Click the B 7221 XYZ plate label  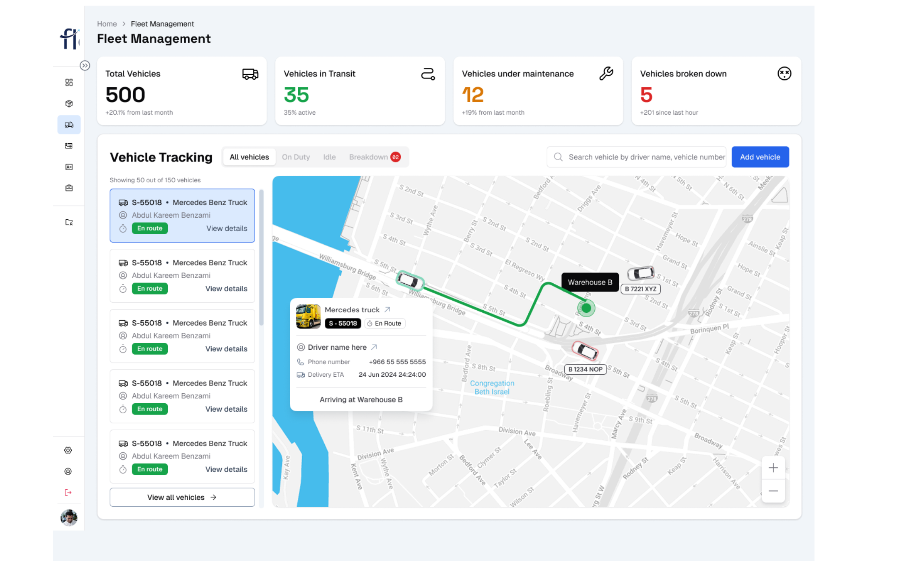(x=641, y=289)
